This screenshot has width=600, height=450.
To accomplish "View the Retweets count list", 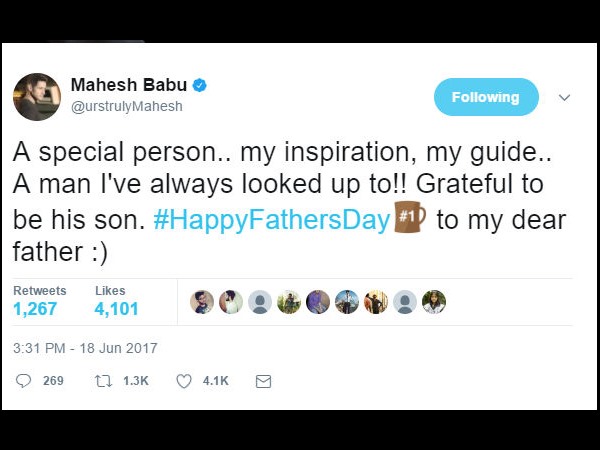I will 39,302.
